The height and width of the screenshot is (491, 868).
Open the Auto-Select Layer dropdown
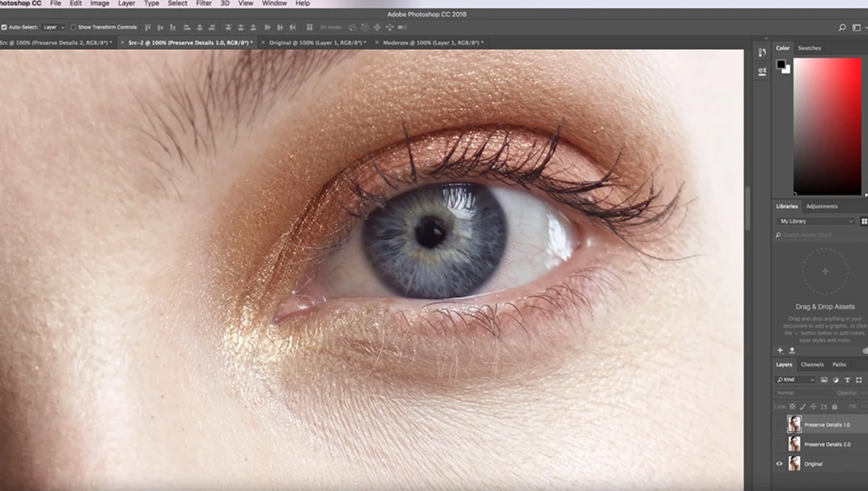[53, 27]
